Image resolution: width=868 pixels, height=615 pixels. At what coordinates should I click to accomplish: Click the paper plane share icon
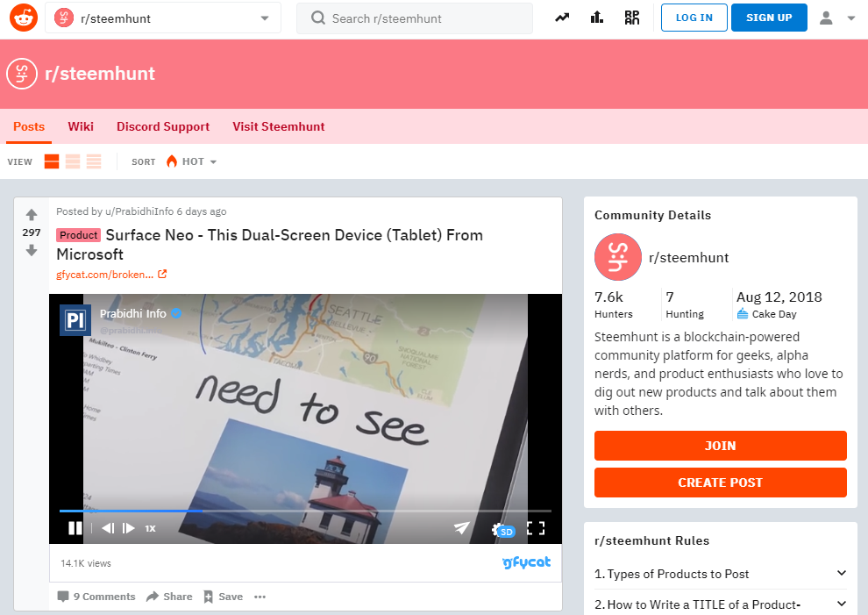click(x=462, y=528)
